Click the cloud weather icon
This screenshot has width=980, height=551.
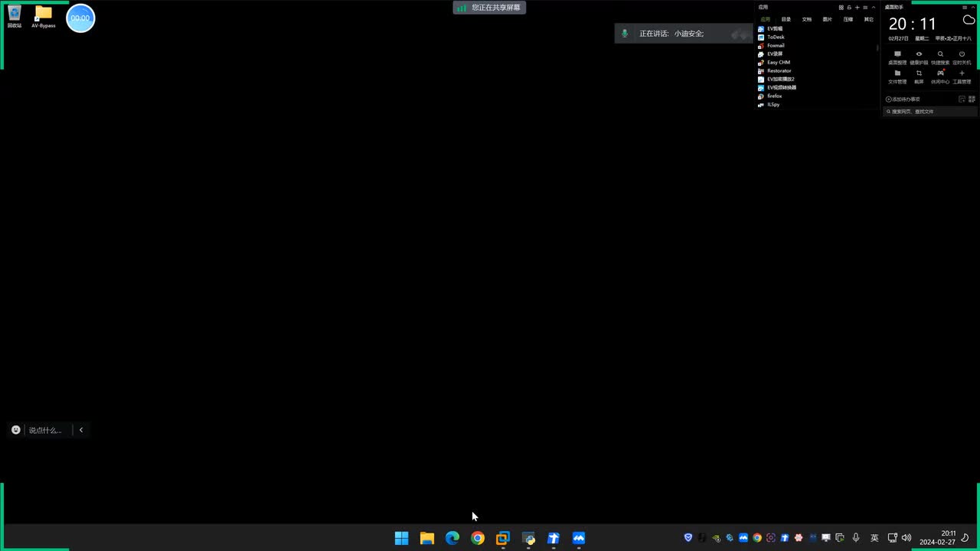coord(969,20)
